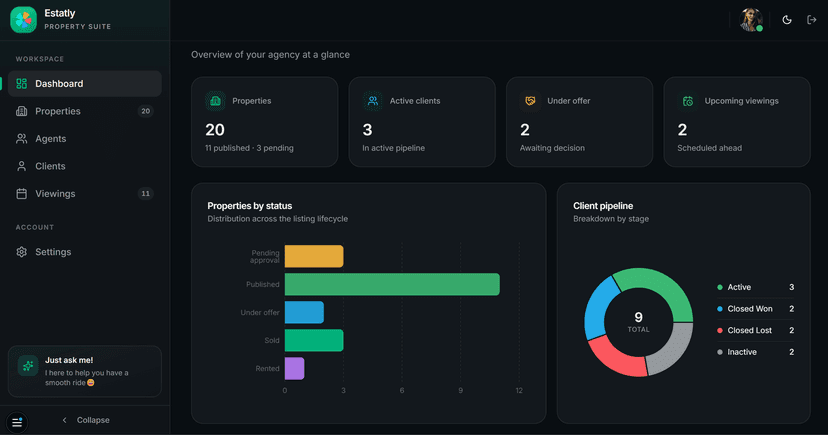Click '11 published · 3 pending' text
Screen dimensions: 828x435
pos(249,148)
